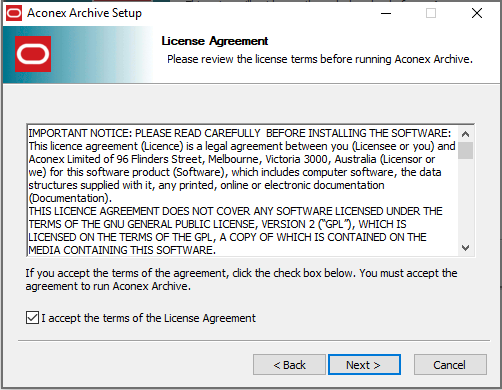Cancel the Aconex Archive installation
The width and height of the screenshot is (502, 390).
[x=450, y=365]
